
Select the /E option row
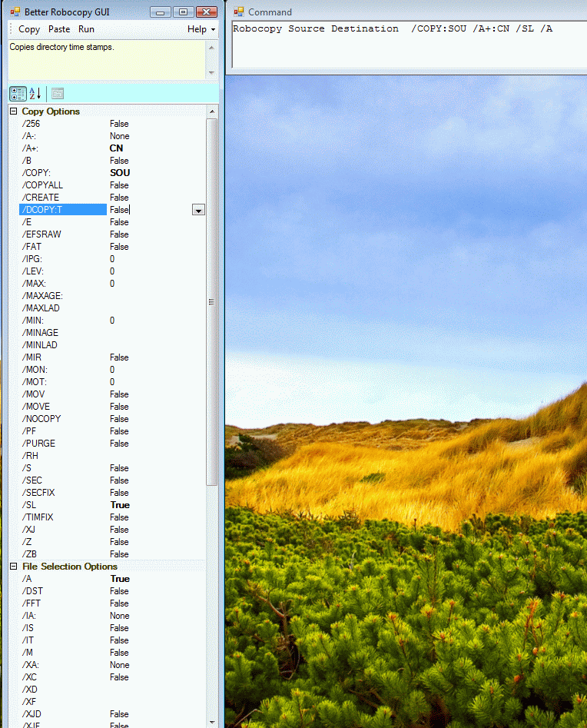pos(113,222)
